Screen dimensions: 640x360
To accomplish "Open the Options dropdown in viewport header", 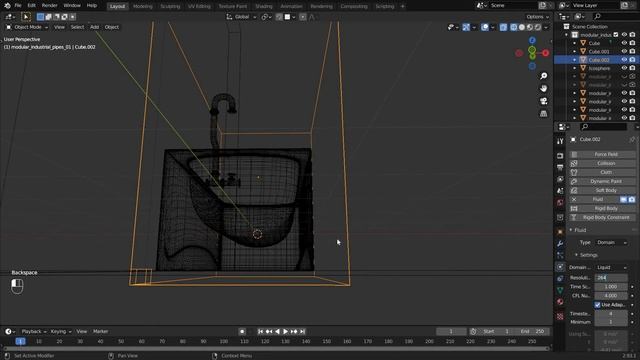I will point(538,17).
